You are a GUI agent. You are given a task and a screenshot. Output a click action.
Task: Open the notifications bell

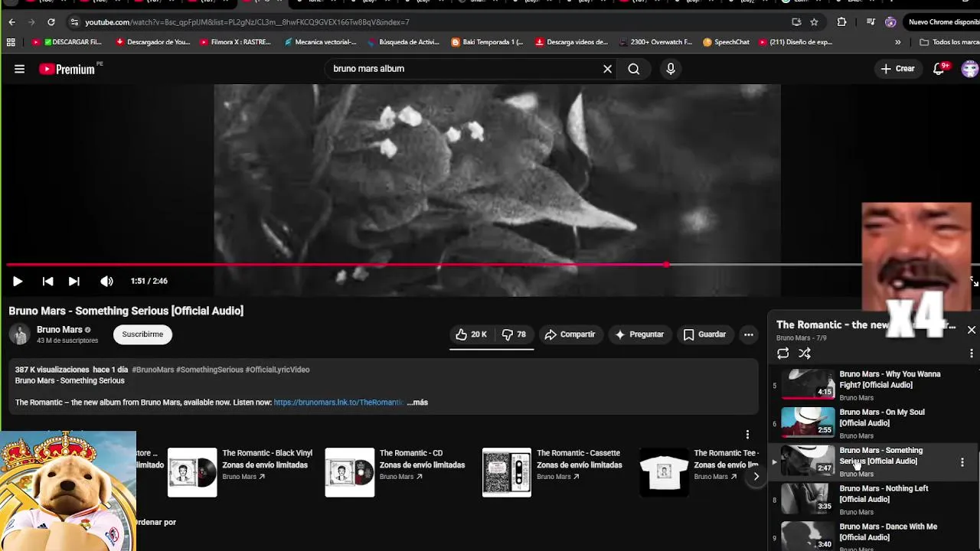(939, 69)
